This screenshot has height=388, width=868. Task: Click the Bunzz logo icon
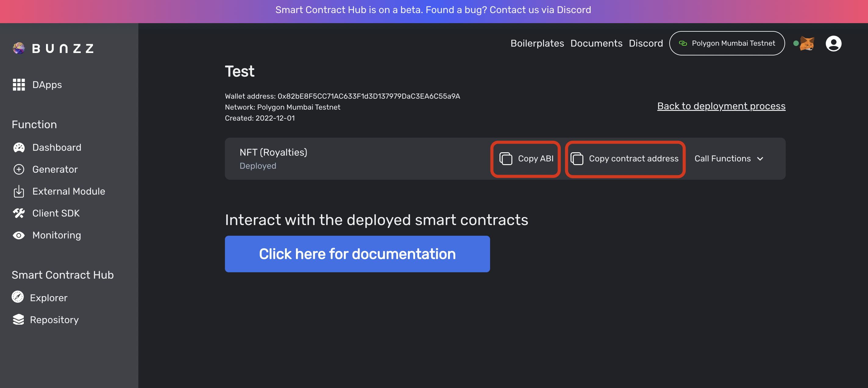tap(19, 48)
